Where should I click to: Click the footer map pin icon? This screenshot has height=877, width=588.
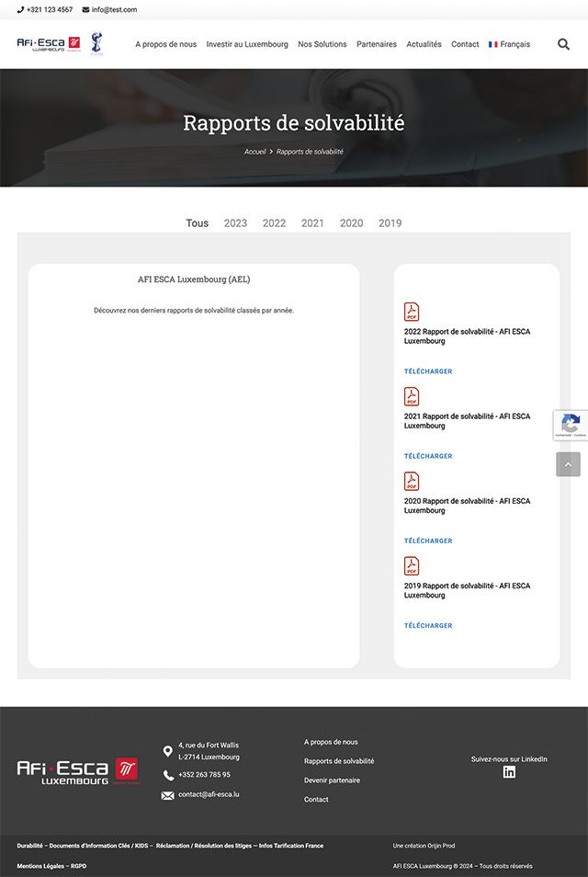(x=168, y=751)
